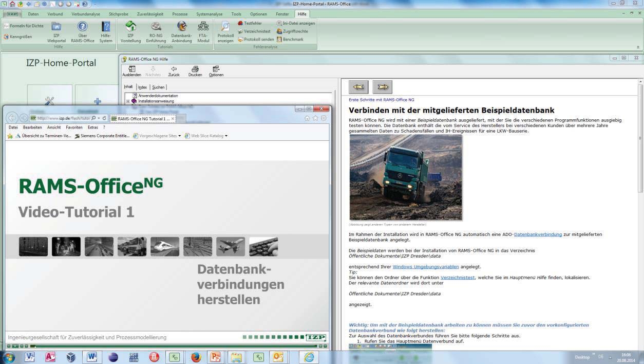Image resolution: width=644 pixels, height=364 pixels.
Task: Open the FTA-Modul tutorial
Action: [x=203, y=31]
